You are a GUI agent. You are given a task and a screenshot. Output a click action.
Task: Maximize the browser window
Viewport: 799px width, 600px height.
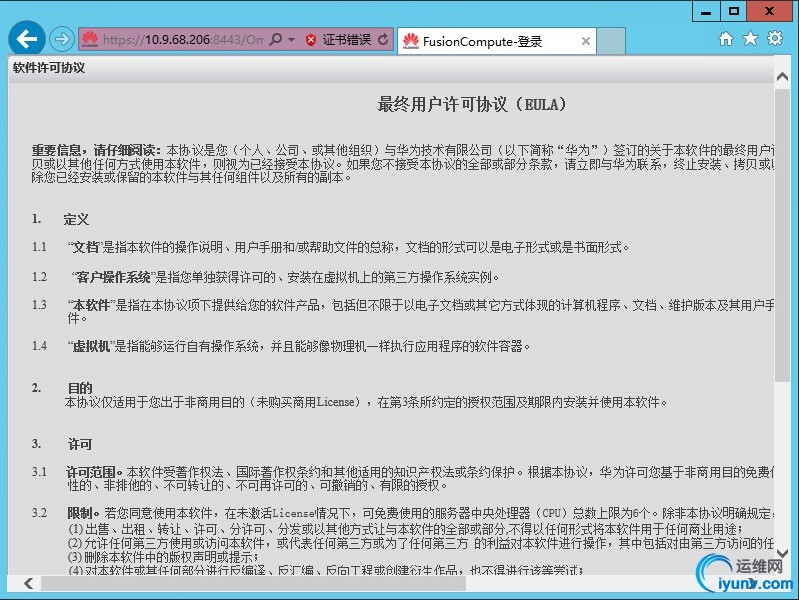click(733, 11)
